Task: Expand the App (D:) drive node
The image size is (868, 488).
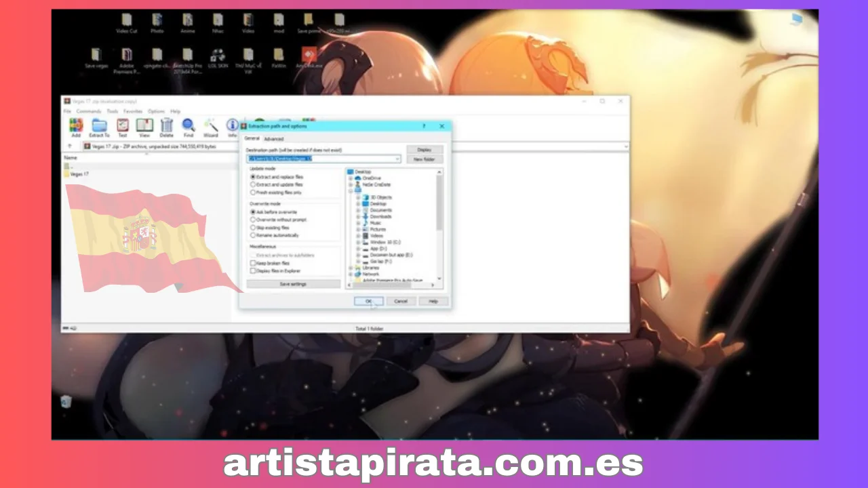Action: pyautogui.click(x=358, y=249)
